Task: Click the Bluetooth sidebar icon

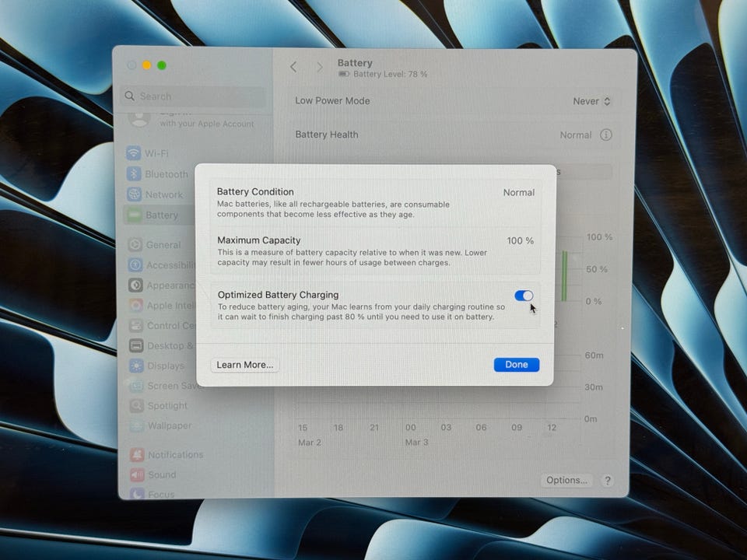Action: (x=134, y=173)
